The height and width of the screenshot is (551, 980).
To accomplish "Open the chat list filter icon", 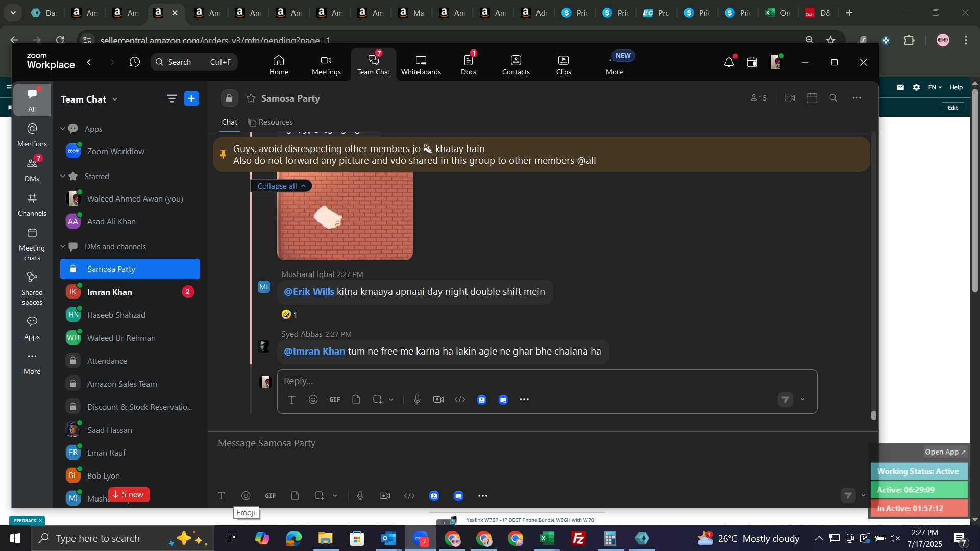I will [171, 98].
